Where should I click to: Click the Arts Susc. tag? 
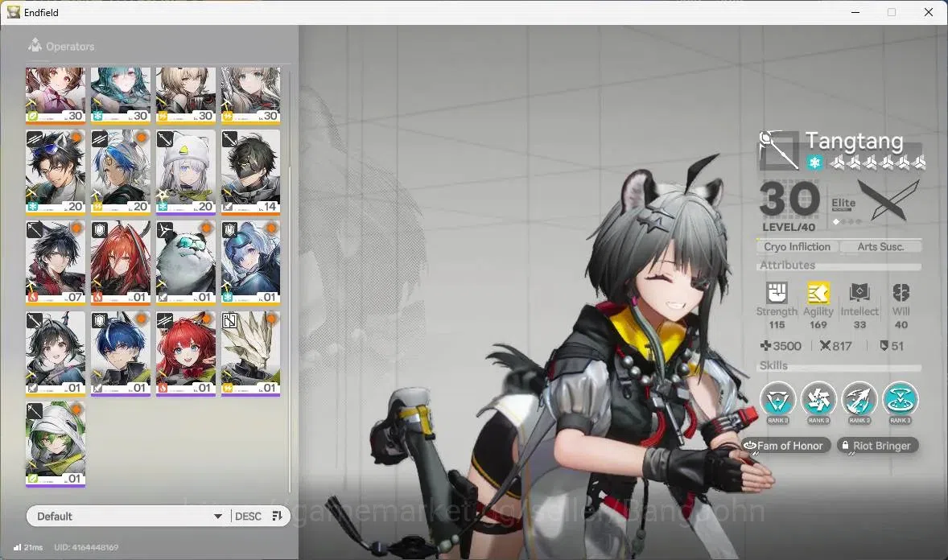pyautogui.click(x=880, y=247)
